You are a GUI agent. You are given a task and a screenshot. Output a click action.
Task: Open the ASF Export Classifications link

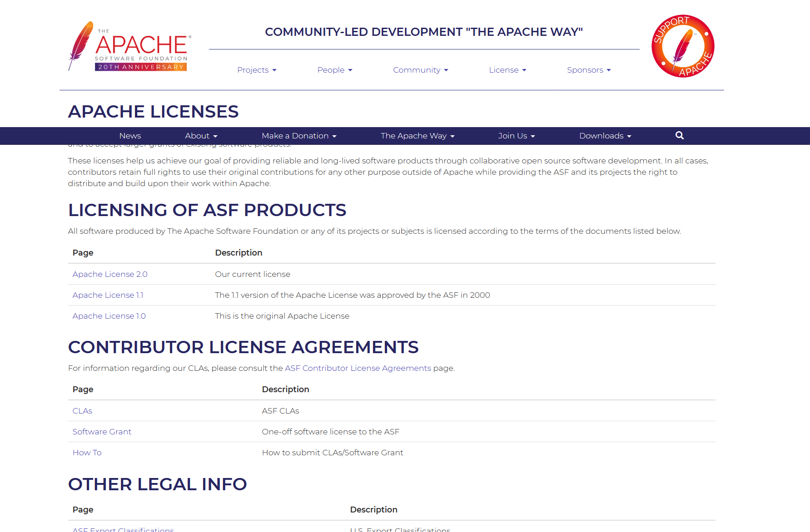click(x=123, y=529)
